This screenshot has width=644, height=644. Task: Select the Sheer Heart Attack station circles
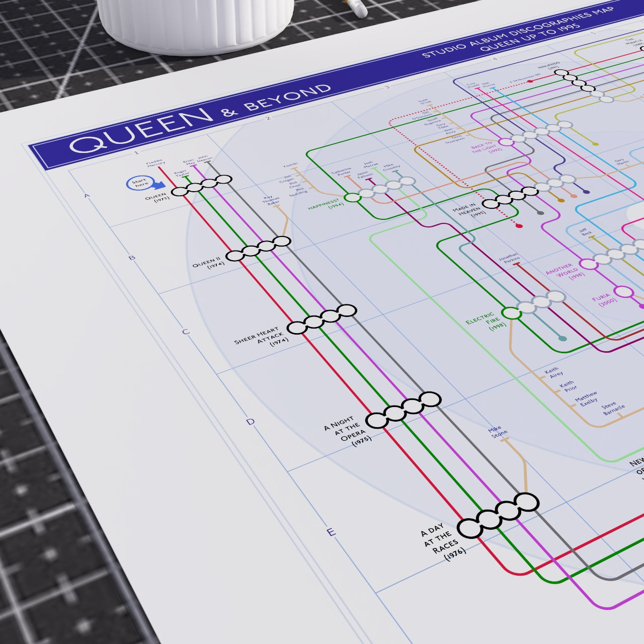(x=322, y=319)
